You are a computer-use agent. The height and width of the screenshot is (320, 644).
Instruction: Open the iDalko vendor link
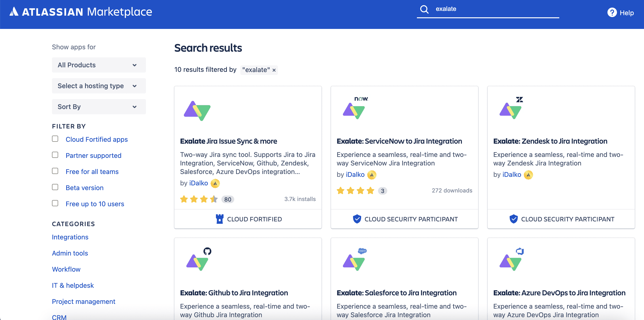click(x=199, y=183)
